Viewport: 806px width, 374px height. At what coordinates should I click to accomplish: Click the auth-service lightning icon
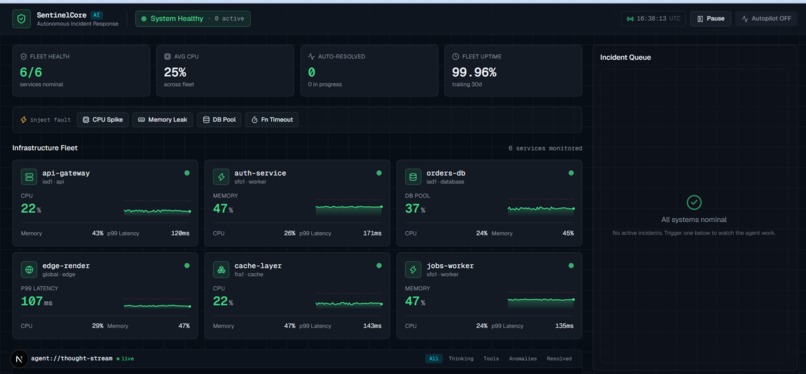click(221, 177)
